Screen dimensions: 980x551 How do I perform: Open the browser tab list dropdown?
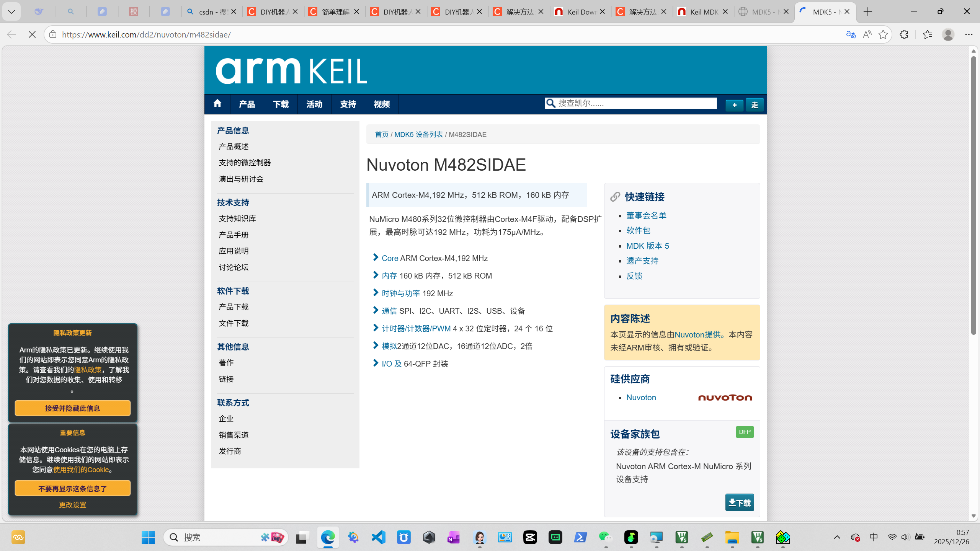coord(11,12)
